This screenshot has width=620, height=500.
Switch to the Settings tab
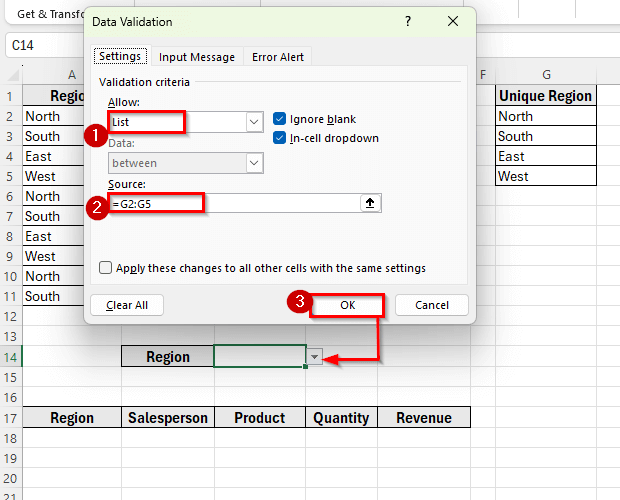120,56
